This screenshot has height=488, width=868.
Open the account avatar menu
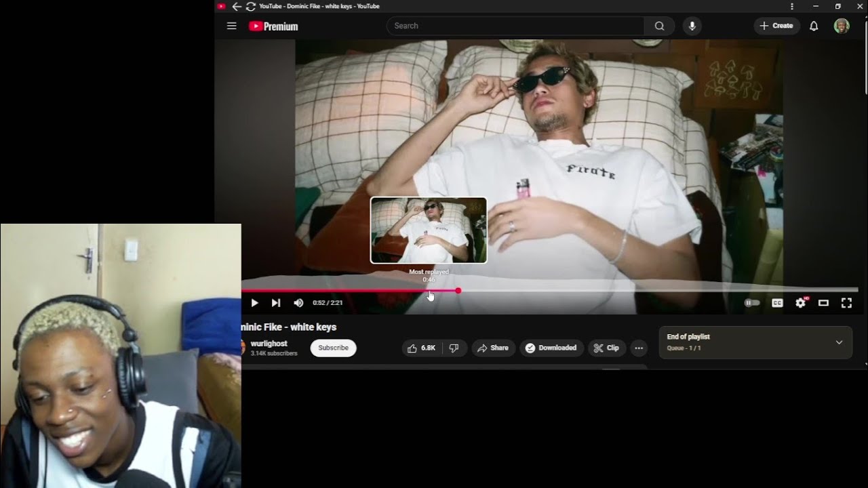[x=842, y=26]
